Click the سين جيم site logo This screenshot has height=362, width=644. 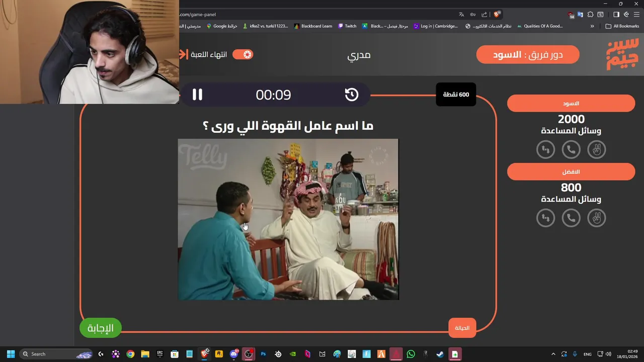[x=622, y=54]
